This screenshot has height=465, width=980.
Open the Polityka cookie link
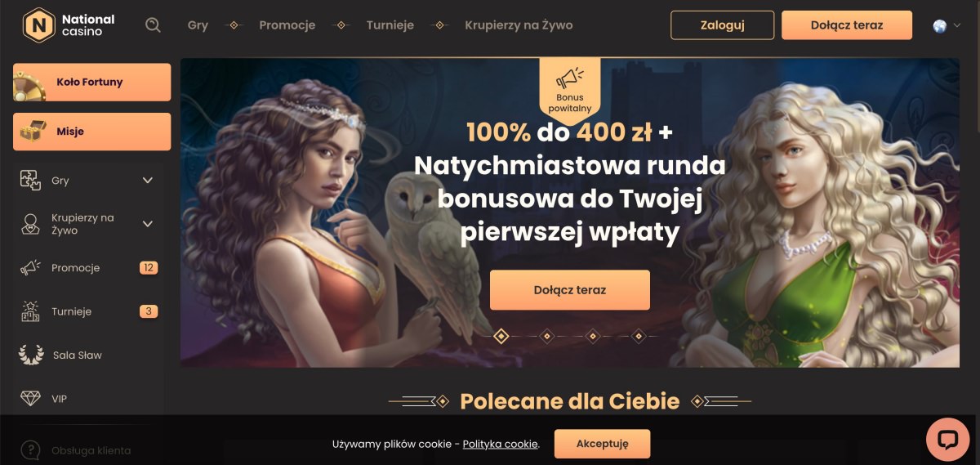click(501, 444)
